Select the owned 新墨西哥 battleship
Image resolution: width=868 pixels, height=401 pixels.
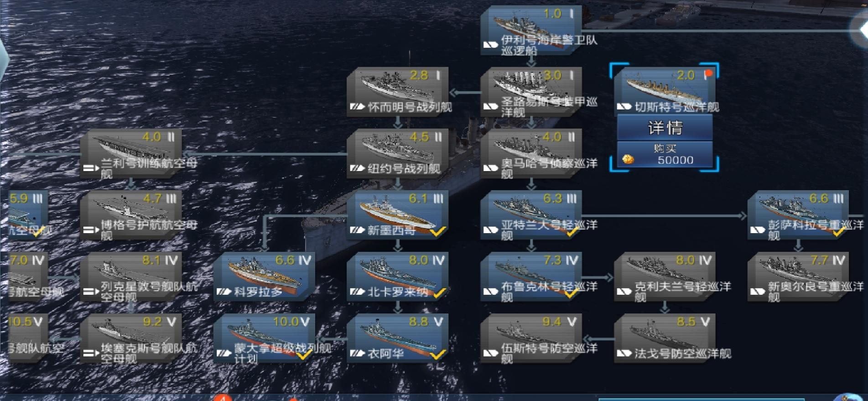[x=397, y=215]
